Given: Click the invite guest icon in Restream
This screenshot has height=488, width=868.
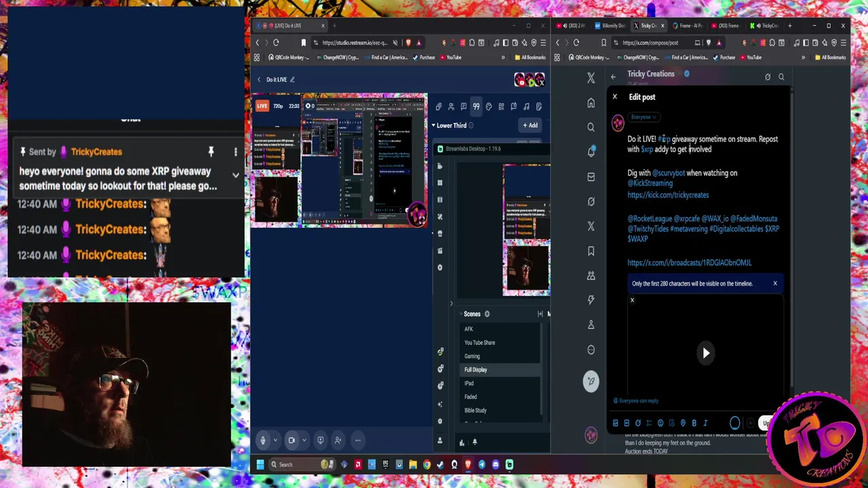Looking at the screenshot, I should pos(338,441).
